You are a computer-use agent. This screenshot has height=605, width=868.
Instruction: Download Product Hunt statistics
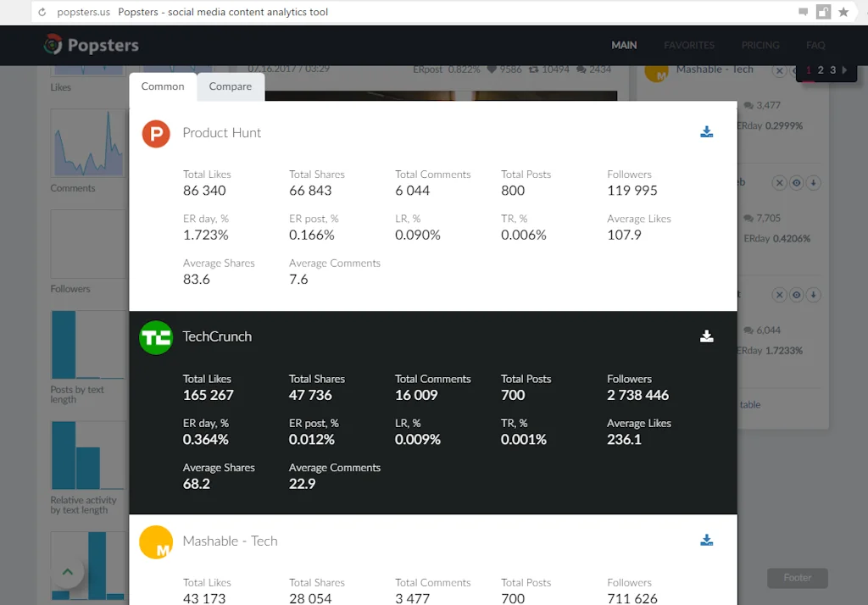click(x=706, y=132)
